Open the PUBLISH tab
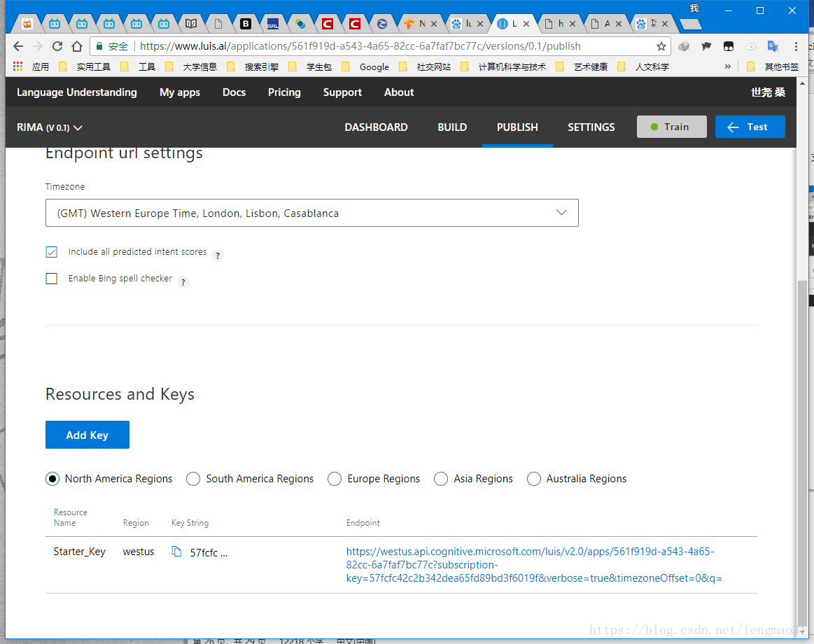 [517, 127]
